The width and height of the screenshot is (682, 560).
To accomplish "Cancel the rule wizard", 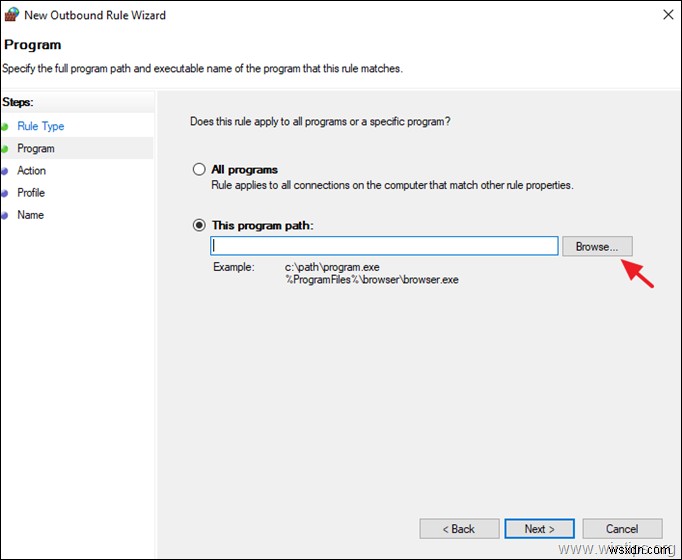I will pos(622,529).
